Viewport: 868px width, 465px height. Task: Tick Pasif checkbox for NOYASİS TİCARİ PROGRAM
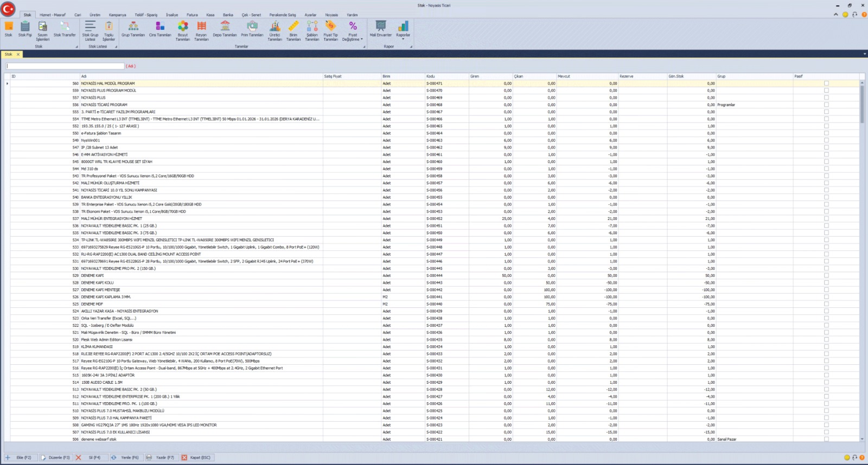(826, 105)
